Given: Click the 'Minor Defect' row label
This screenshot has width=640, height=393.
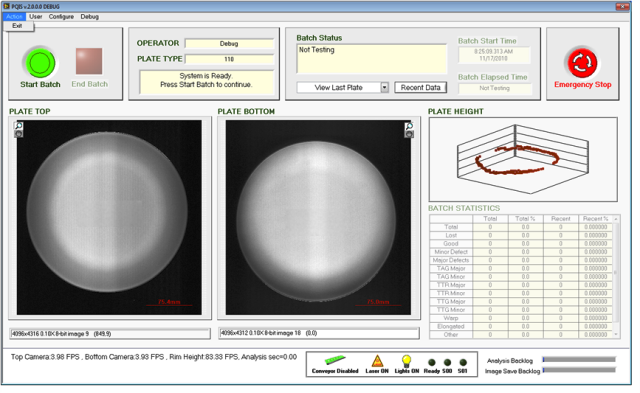Looking at the screenshot, I should (x=451, y=252).
